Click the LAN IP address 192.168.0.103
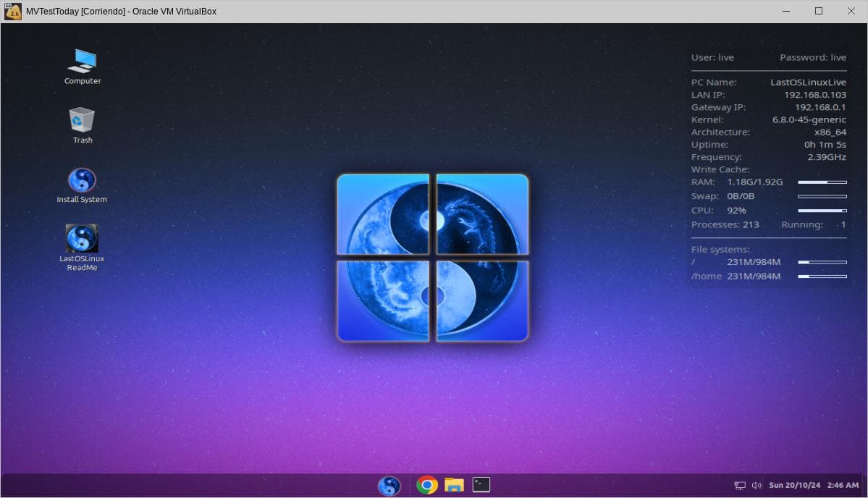The width and height of the screenshot is (868, 498). [x=814, y=95]
